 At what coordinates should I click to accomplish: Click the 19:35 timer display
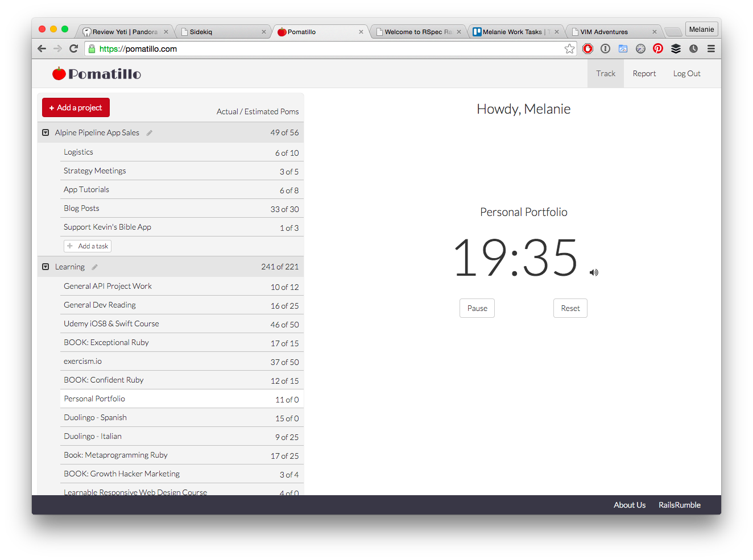point(516,258)
